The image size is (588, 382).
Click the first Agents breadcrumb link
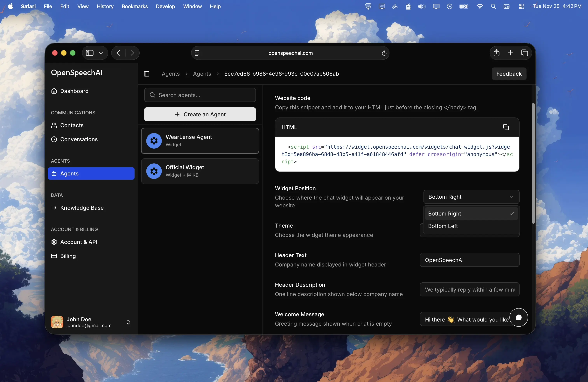[171, 74]
